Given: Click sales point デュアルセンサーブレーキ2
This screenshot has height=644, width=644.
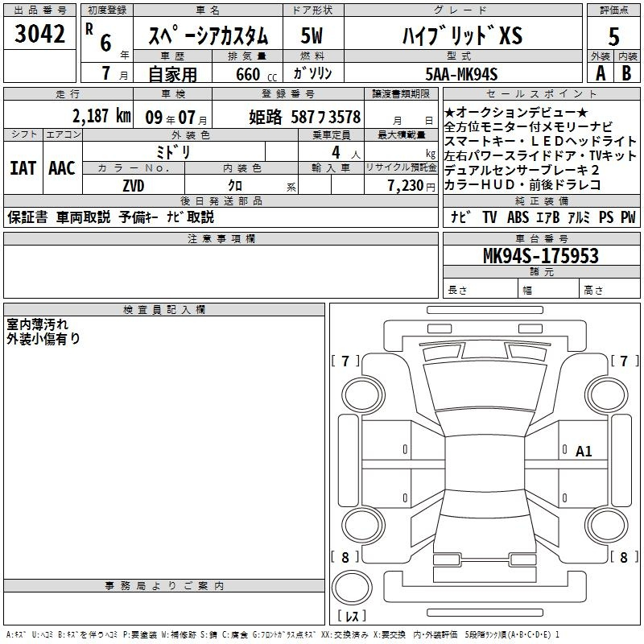Looking at the screenshot, I should coord(522,170).
